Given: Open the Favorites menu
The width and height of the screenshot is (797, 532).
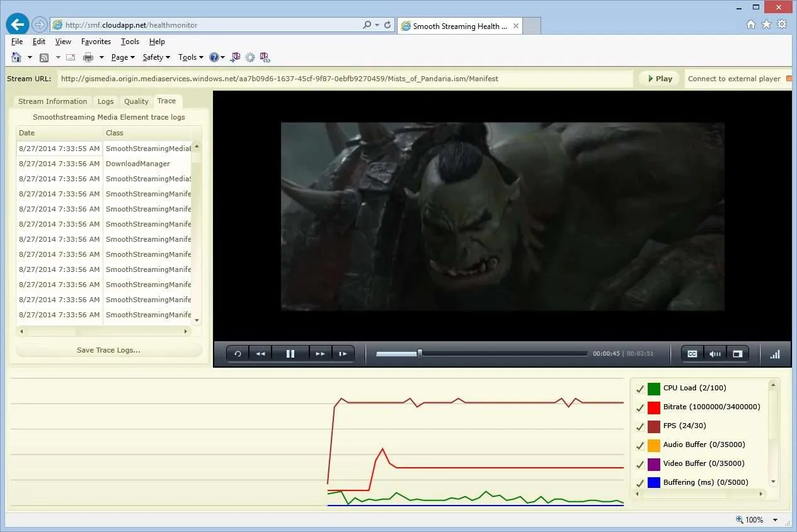Looking at the screenshot, I should pyautogui.click(x=96, y=42).
